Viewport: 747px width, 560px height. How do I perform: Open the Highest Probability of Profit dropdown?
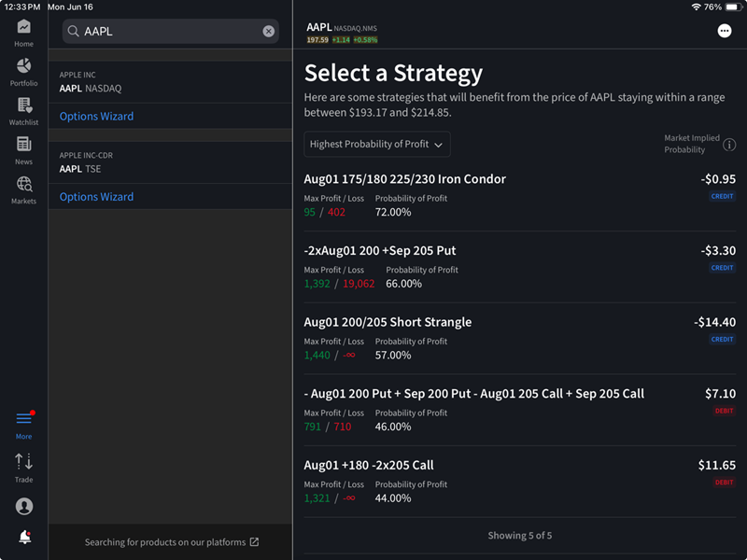pos(376,144)
